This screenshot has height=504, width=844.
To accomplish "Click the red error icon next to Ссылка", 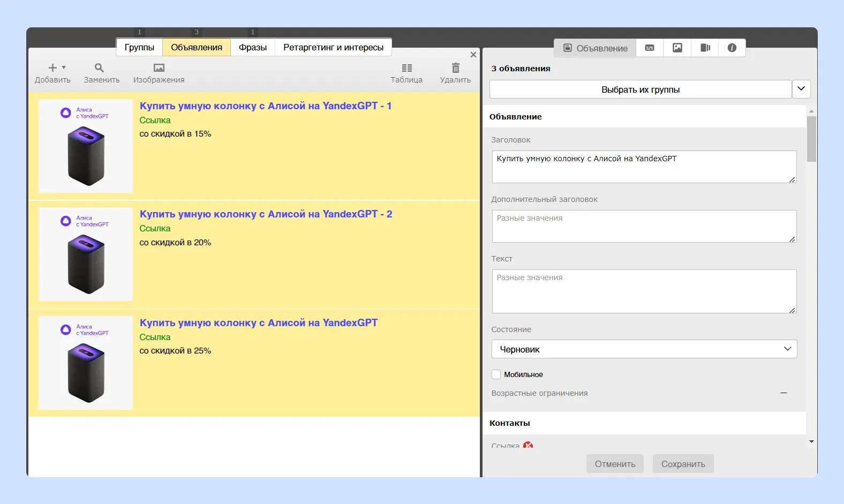I will [528, 445].
